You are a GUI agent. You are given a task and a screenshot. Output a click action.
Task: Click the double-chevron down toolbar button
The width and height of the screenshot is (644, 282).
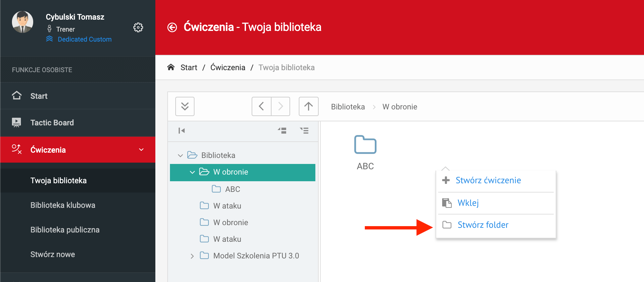click(x=185, y=106)
